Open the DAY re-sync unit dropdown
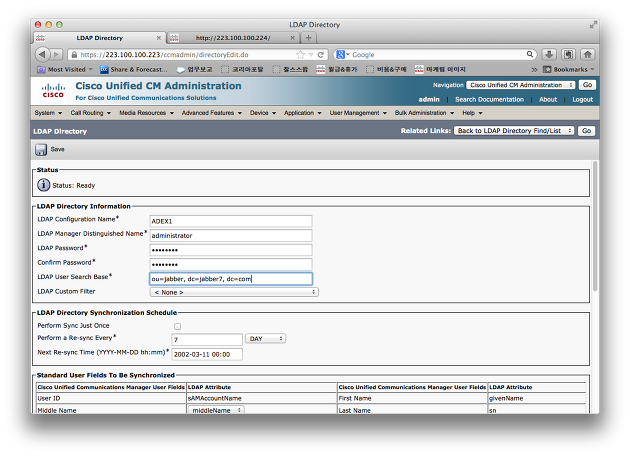 tap(266, 339)
